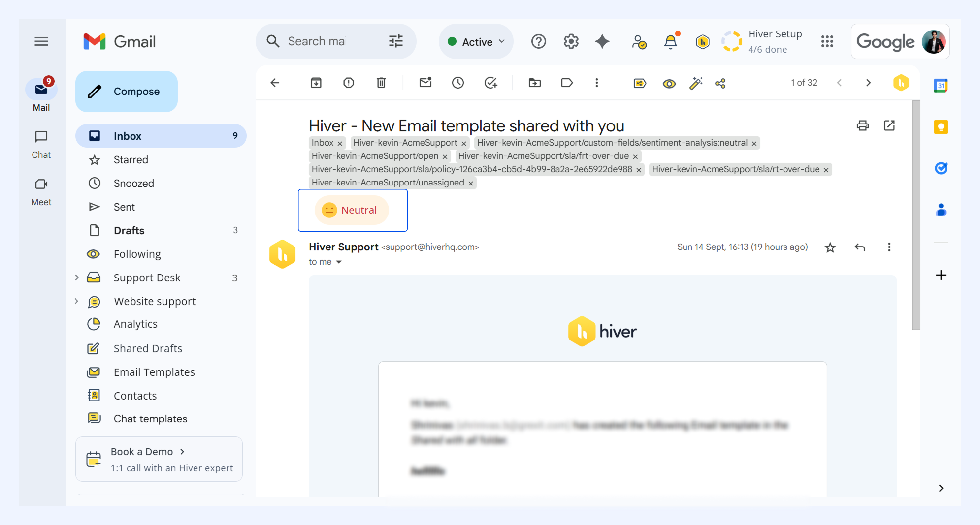Click the yellow Hiver assign icon
Viewport: 980px width, 525px height.
640,83
